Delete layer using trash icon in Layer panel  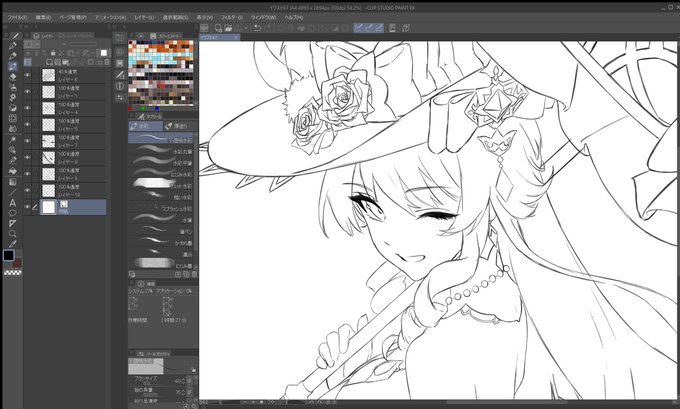click(x=107, y=62)
